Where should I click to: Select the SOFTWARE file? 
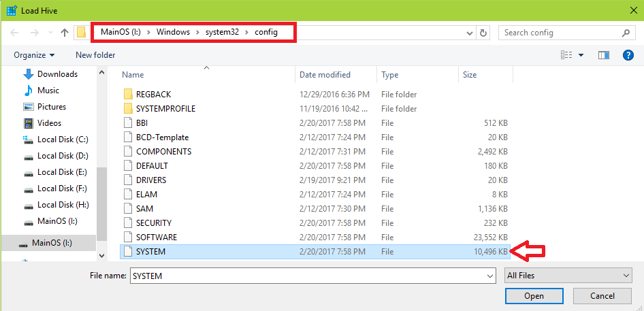315,237
